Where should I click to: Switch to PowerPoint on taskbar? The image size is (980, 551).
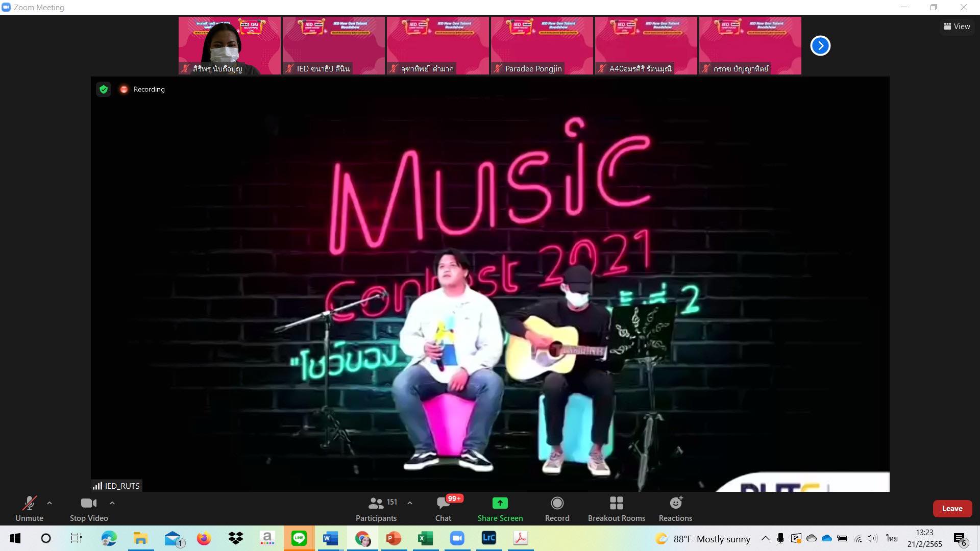394,538
